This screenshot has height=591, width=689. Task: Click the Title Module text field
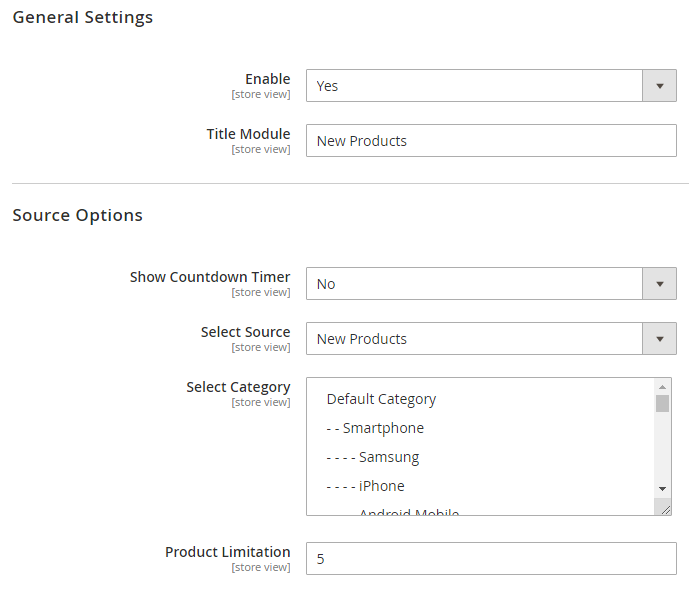coord(490,141)
